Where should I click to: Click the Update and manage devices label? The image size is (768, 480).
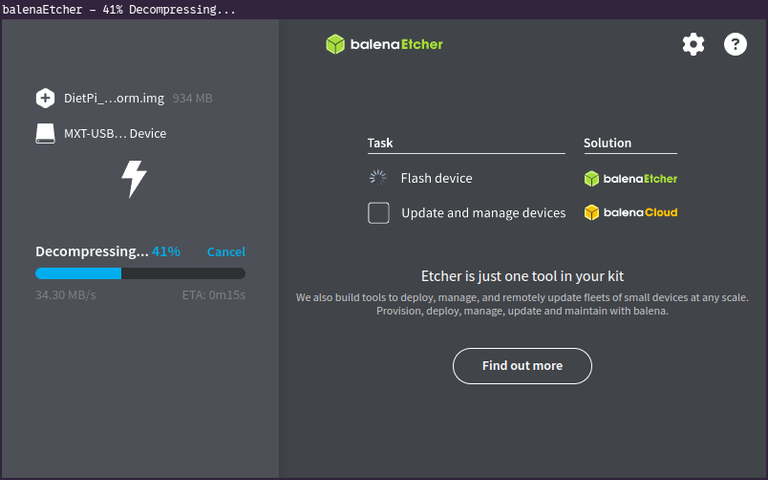point(483,213)
